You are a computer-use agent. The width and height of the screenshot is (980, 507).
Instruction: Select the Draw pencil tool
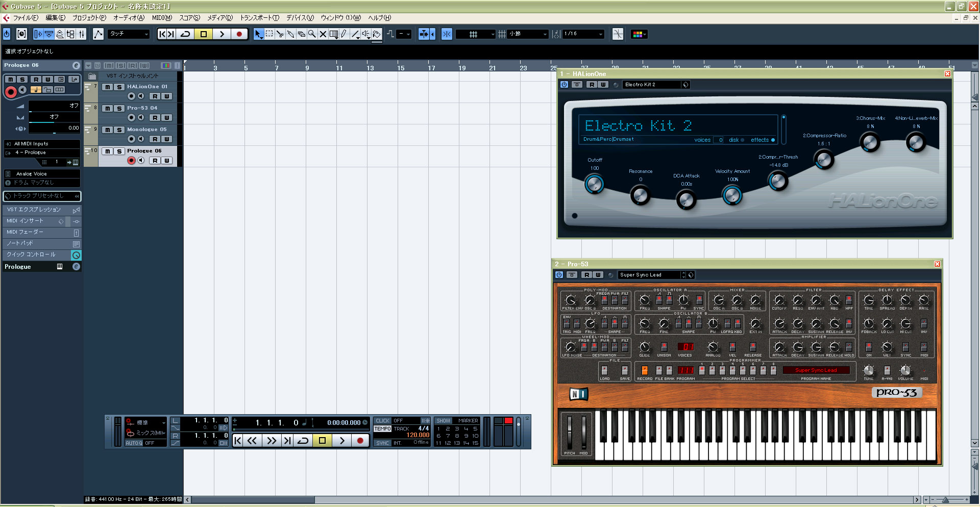click(x=345, y=34)
